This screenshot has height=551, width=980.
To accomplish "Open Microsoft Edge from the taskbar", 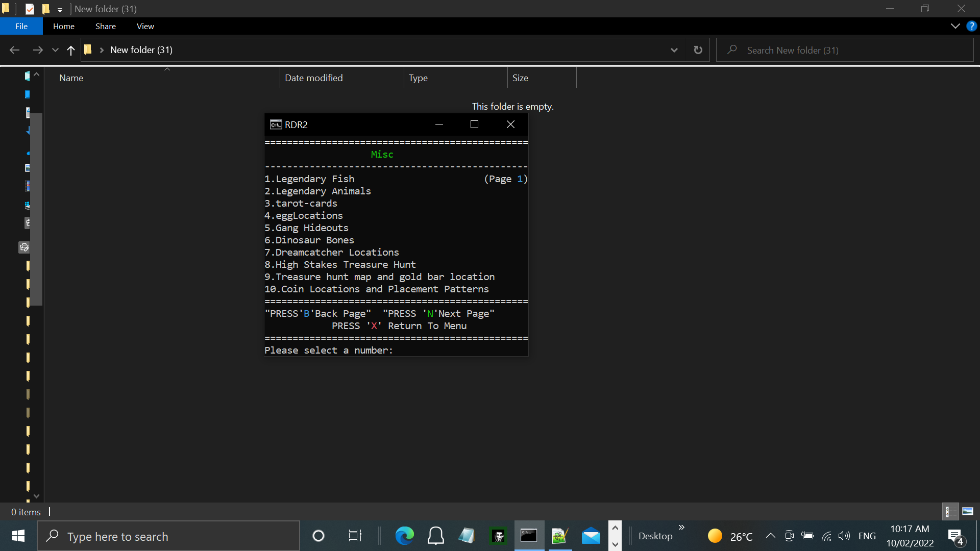I will coord(404,536).
